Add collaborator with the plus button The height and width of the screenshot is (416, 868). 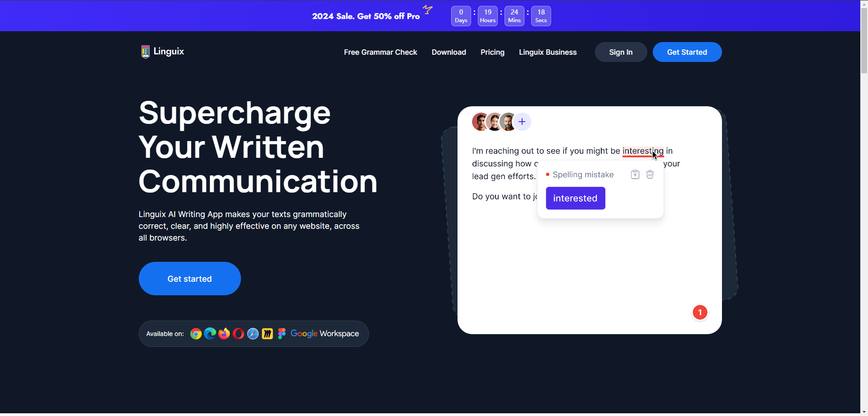coord(522,122)
